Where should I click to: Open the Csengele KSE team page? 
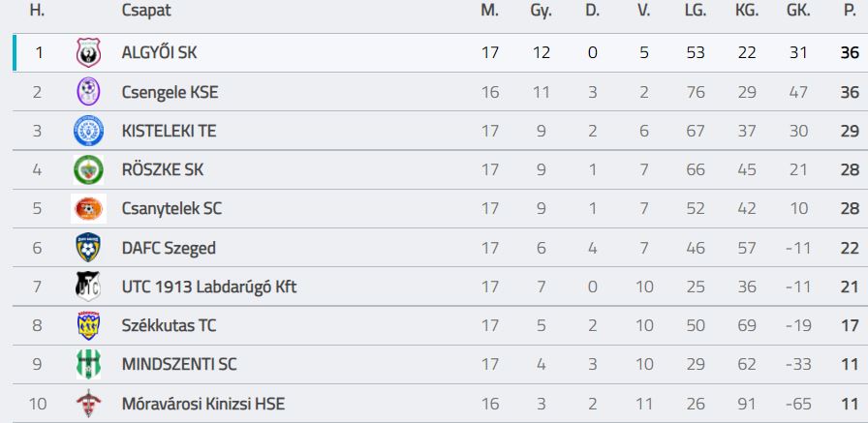click(170, 92)
